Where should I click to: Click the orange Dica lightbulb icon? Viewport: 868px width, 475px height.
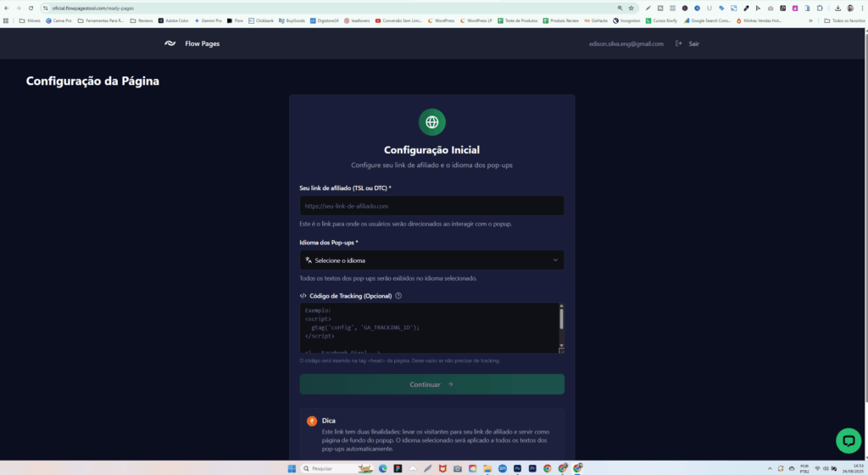[312, 421]
